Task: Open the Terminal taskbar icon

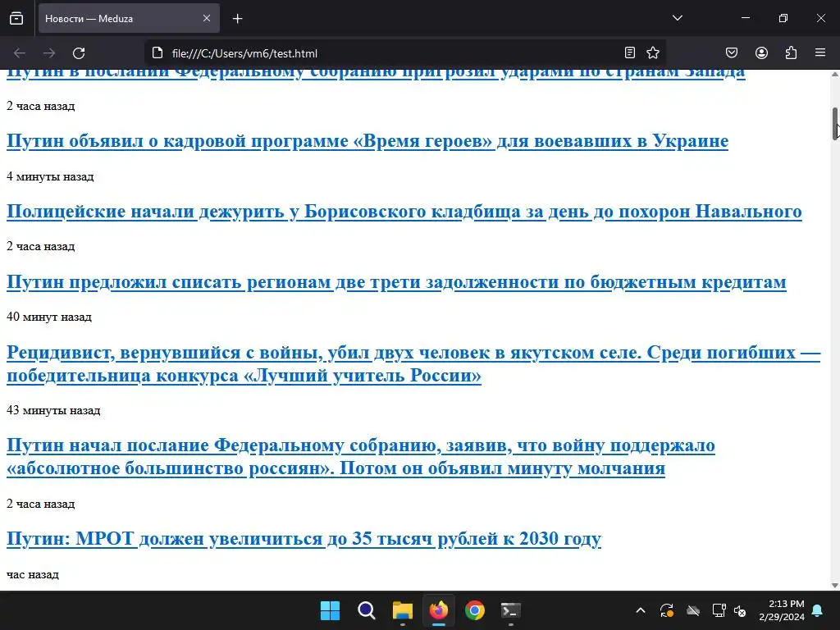Action: tap(510, 610)
